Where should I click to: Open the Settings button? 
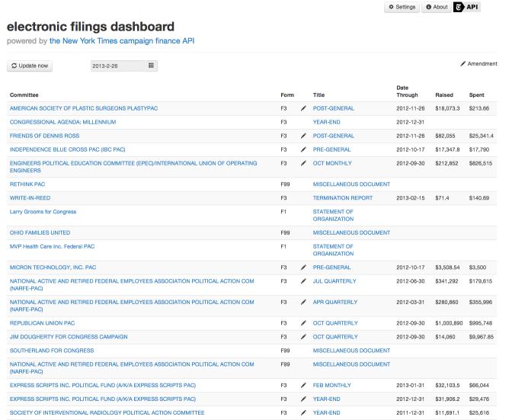pyautogui.click(x=402, y=7)
